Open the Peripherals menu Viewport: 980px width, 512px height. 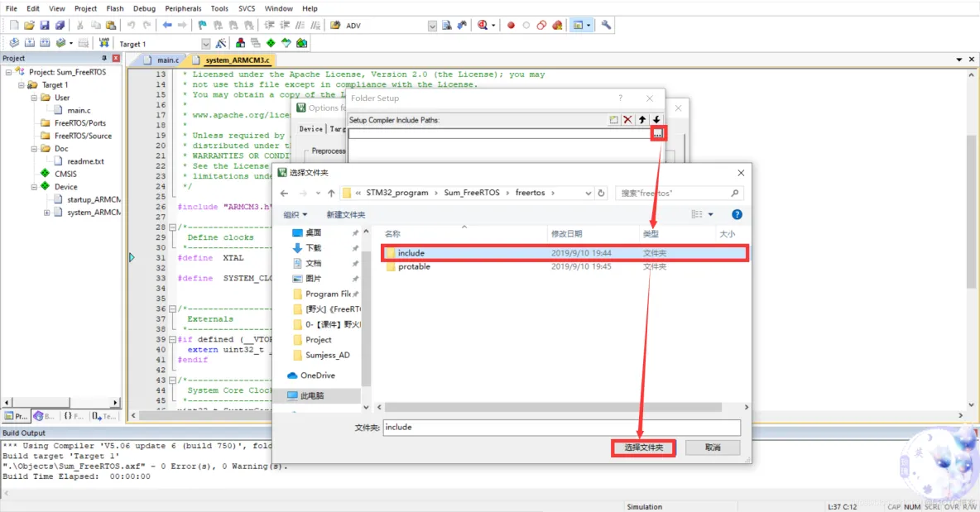pos(183,8)
